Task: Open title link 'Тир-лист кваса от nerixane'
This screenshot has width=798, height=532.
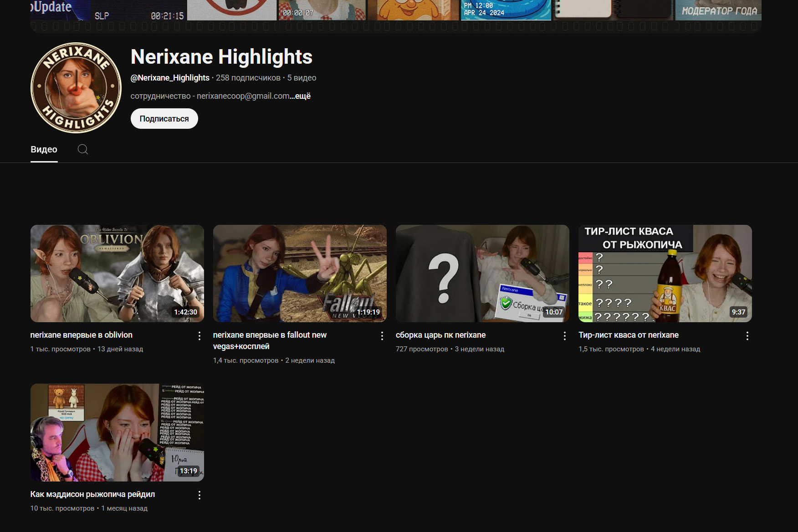Action: (x=629, y=335)
